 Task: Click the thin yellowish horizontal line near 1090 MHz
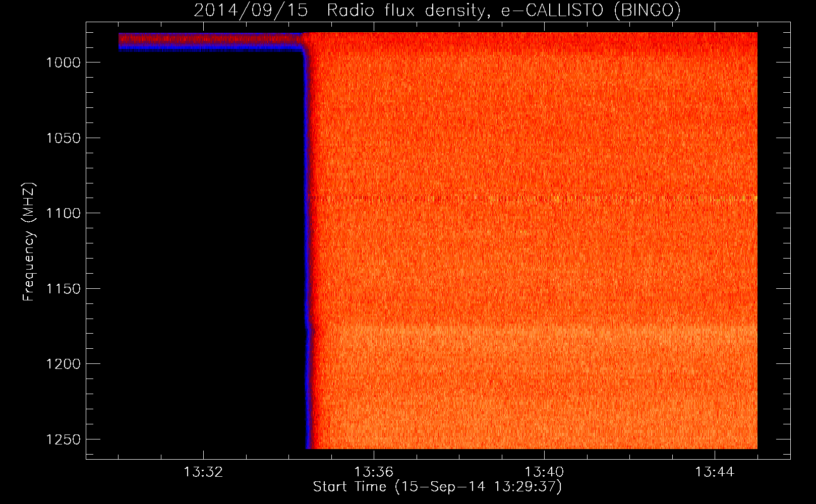tap(532, 199)
